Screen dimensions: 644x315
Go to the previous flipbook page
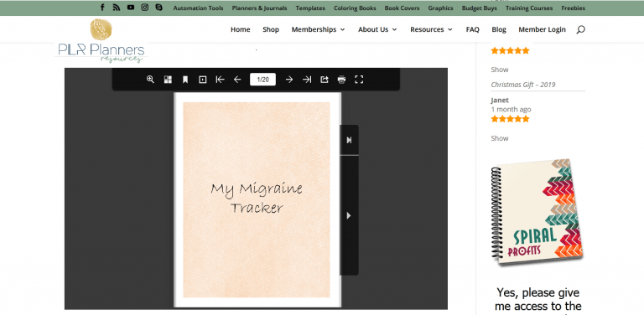click(x=237, y=80)
